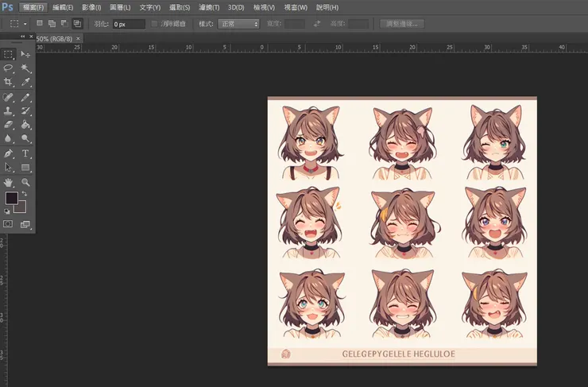Pick the Crop tool

(x=9, y=82)
